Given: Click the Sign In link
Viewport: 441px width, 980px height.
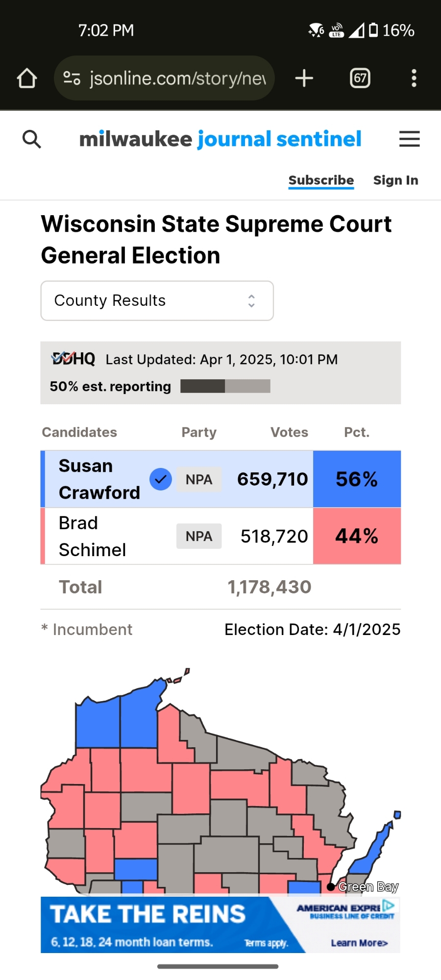Looking at the screenshot, I should (395, 180).
